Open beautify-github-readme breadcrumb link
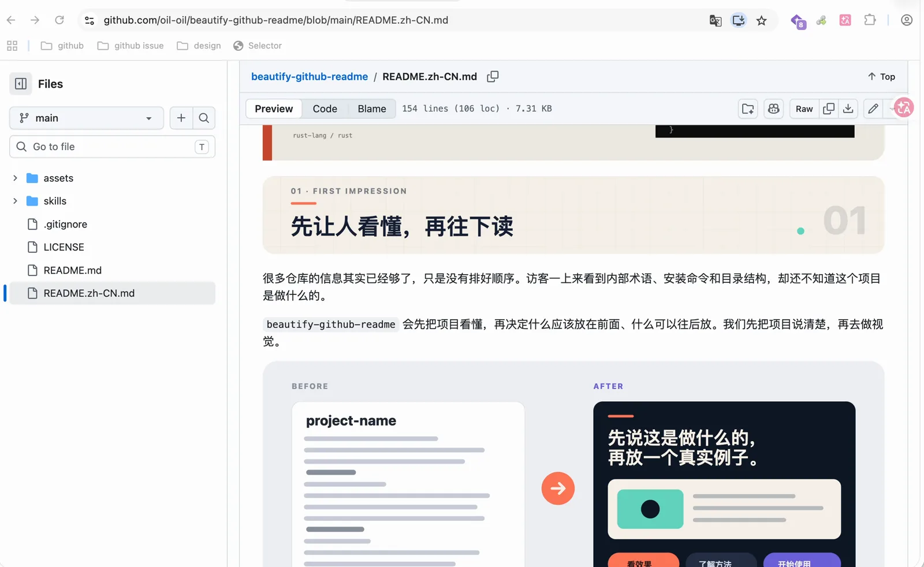This screenshot has width=924, height=567. click(x=310, y=76)
